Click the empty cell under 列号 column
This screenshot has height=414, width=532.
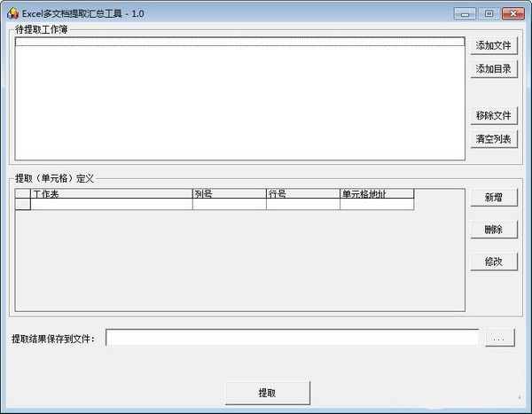(x=230, y=204)
